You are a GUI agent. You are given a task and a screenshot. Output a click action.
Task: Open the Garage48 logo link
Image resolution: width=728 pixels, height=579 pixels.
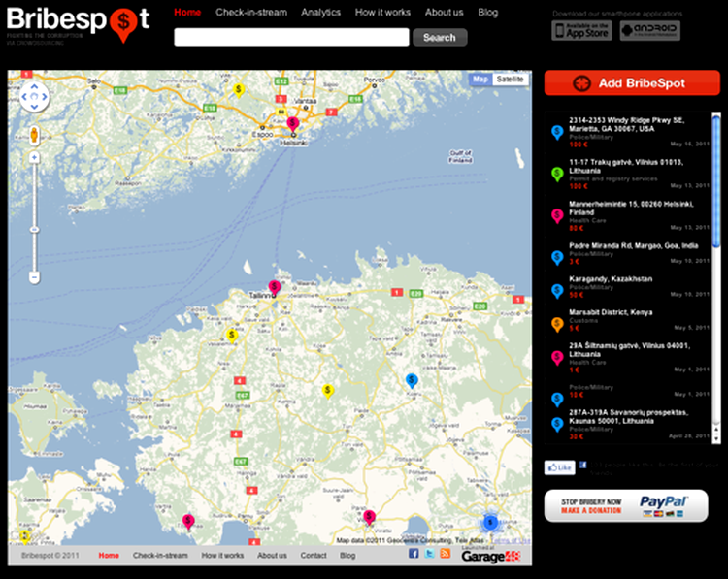coord(490,557)
